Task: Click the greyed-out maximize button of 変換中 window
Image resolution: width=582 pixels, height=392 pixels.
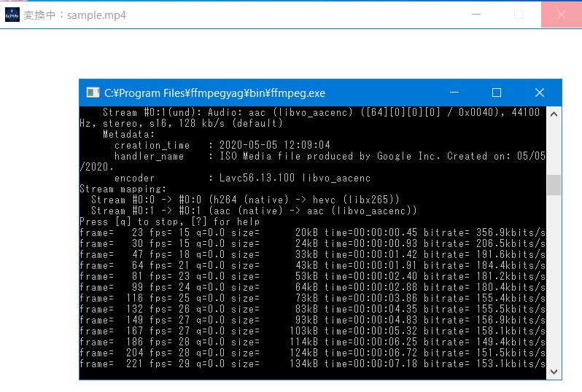Action: (519, 15)
